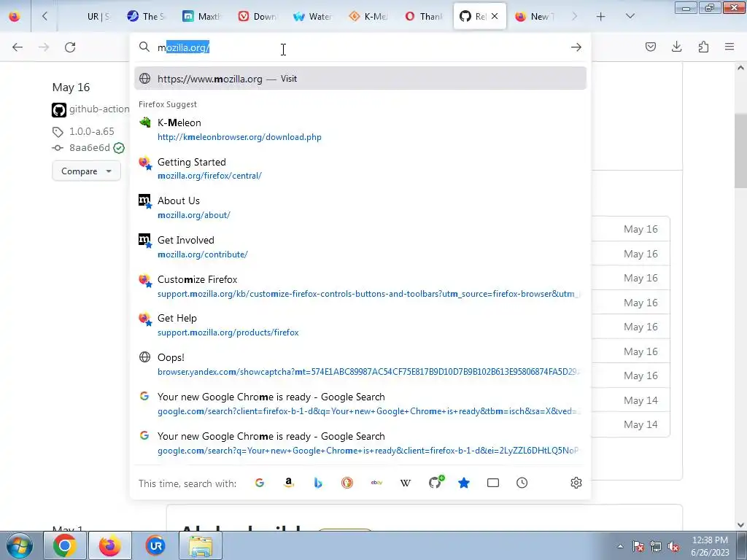Open the Windows Start menu
The width and height of the screenshot is (747, 560).
(x=19, y=545)
